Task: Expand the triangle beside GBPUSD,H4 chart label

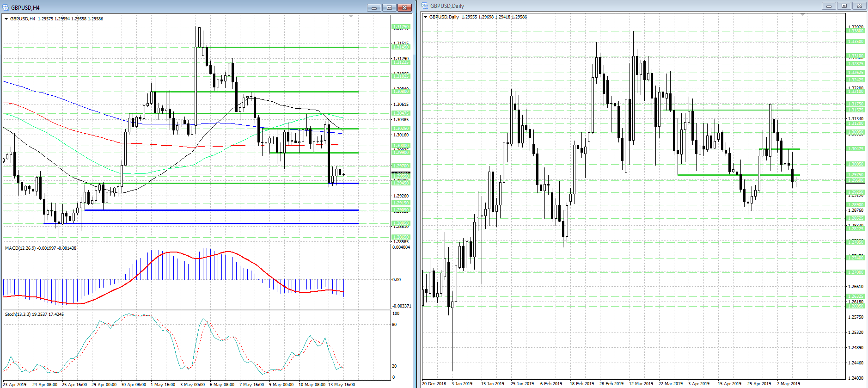Action: 6,19
